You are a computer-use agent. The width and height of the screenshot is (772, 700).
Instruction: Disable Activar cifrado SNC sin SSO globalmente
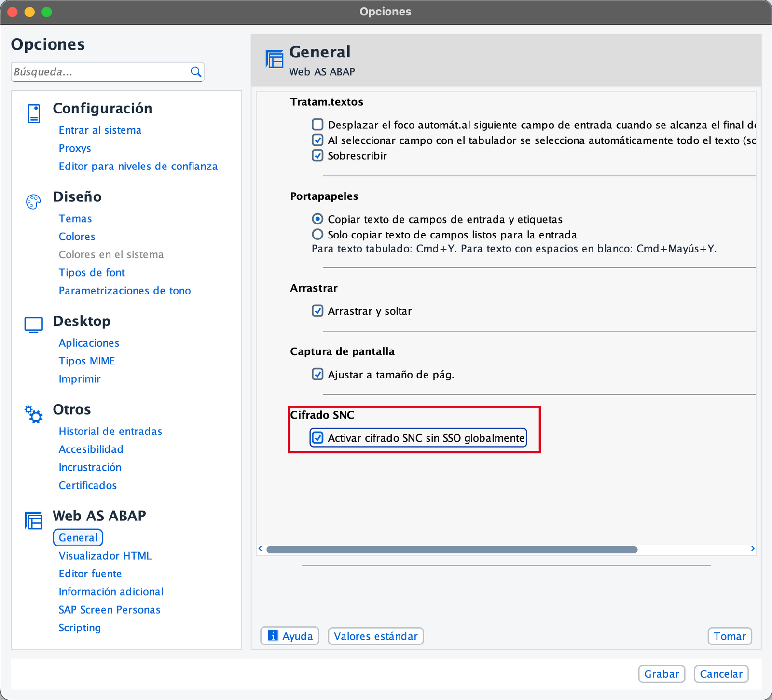pos(317,438)
